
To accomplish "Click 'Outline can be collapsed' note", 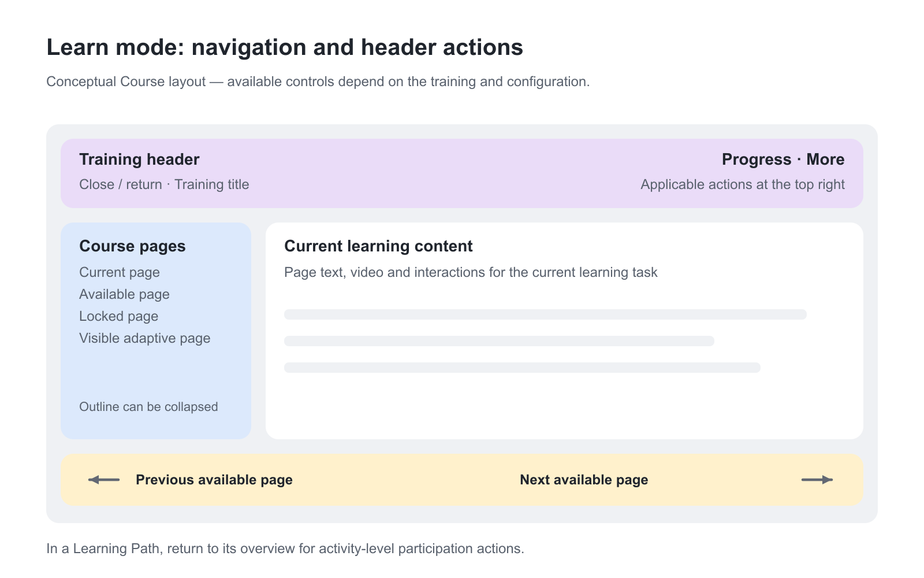I will [148, 407].
